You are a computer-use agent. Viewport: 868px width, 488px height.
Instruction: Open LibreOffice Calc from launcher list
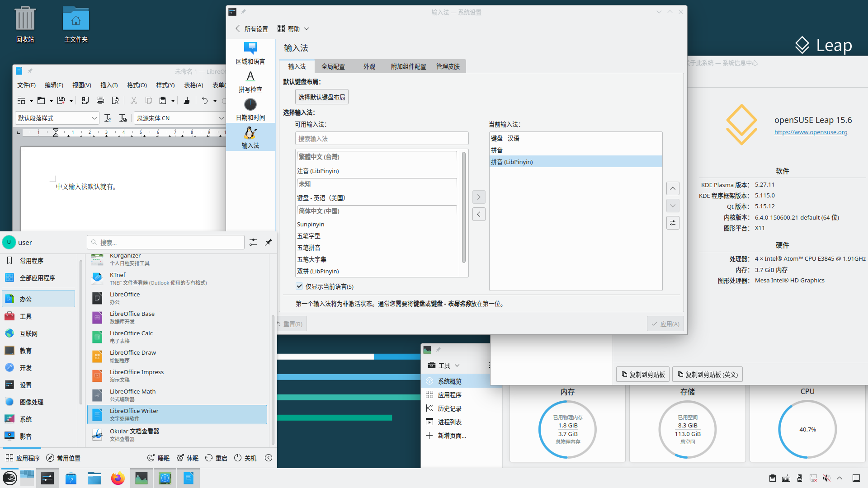pyautogui.click(x=177, y=337)
